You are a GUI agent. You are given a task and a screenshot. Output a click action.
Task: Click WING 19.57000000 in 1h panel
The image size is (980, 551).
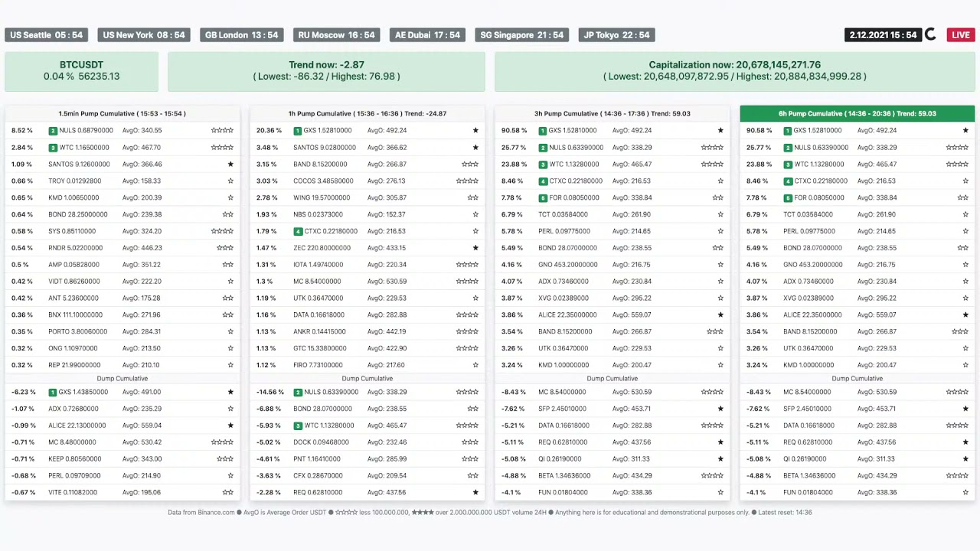[322, 198]
